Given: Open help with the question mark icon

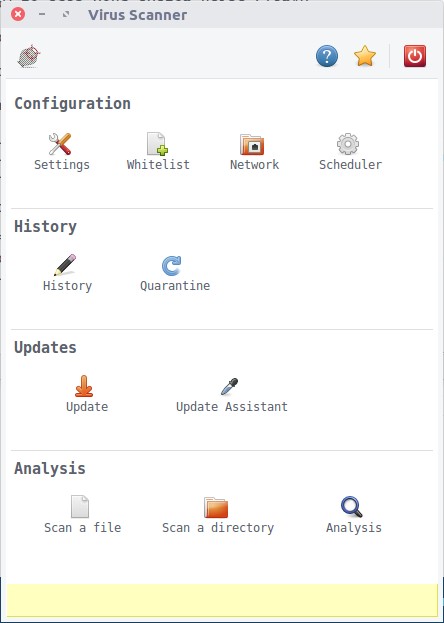Looking at the screenshot, I should pos(327,56).
